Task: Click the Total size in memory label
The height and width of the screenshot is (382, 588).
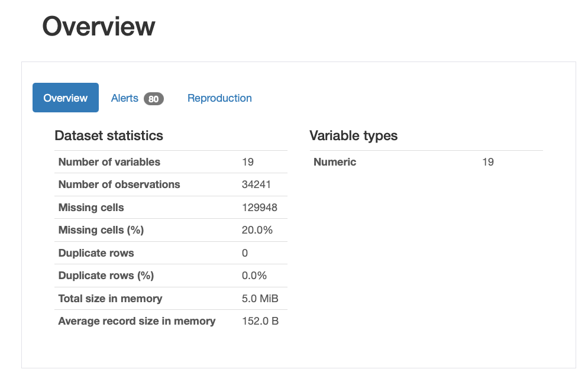Action: [x=110, y=299]
